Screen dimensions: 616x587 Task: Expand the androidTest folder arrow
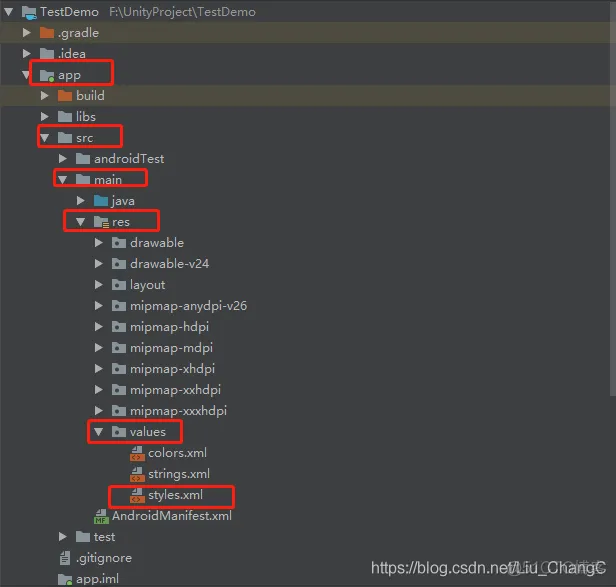point(63,158)
